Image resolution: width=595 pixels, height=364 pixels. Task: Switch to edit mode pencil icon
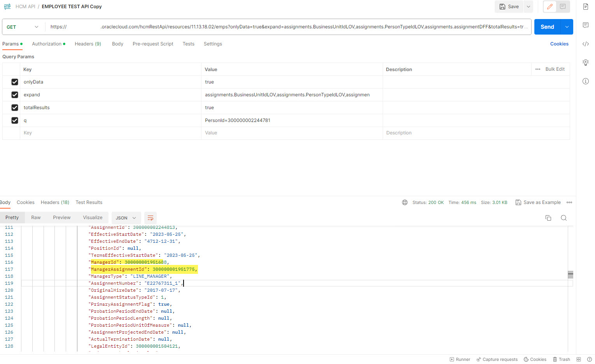pos(550,7)
